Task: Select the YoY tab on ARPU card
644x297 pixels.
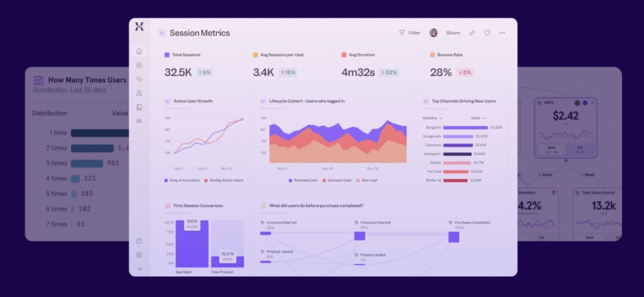Action: pos(580,149)
